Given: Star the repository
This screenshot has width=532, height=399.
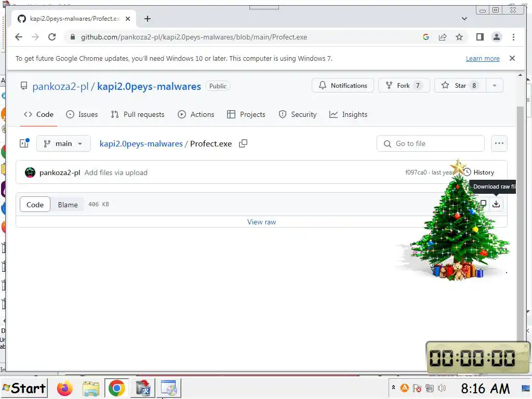Looking at the screenshot, I should pos(460,86).
